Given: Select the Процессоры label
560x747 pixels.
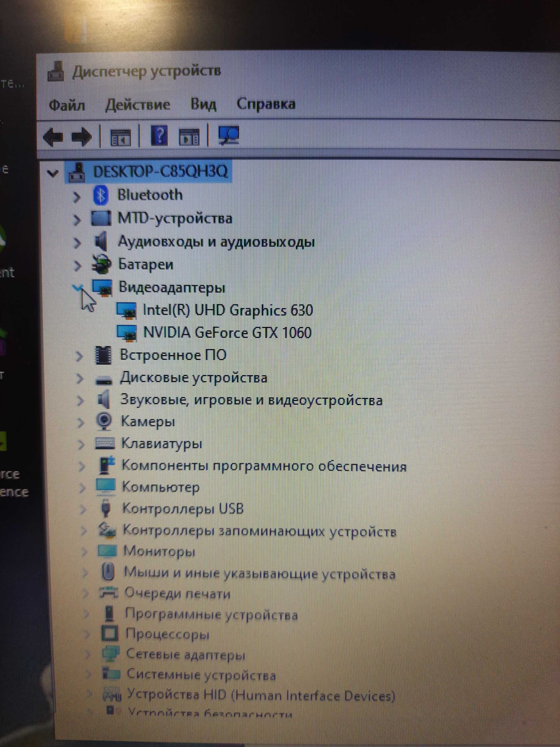Looking at the screenshot, I should pos(167,634).
